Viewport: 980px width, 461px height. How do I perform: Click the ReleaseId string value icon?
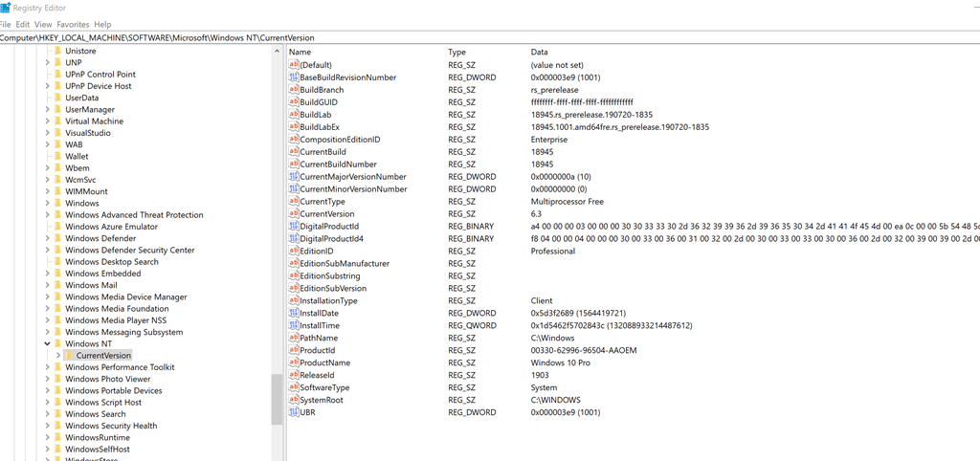pyautogui.click(x=294, y=376)
